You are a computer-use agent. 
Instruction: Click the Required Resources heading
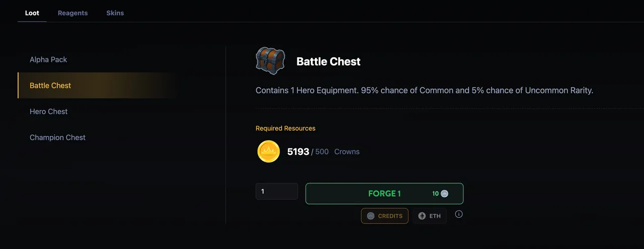click(x=285, y=128)
